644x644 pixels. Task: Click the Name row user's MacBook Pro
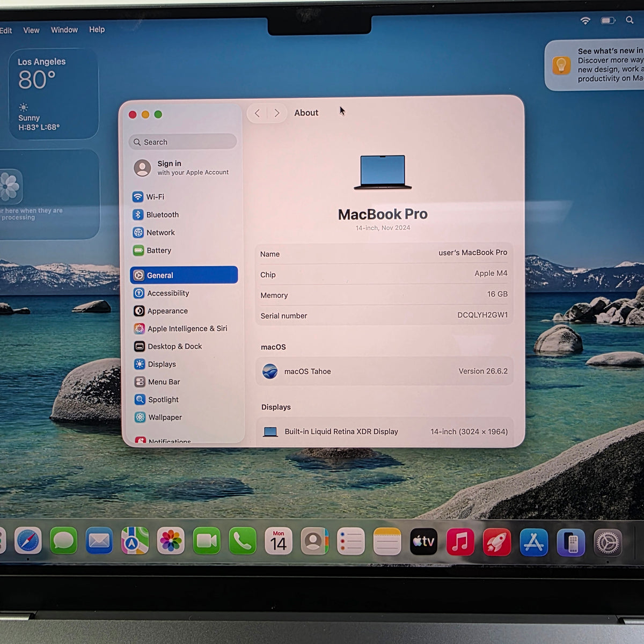click(x=384, y=253)
